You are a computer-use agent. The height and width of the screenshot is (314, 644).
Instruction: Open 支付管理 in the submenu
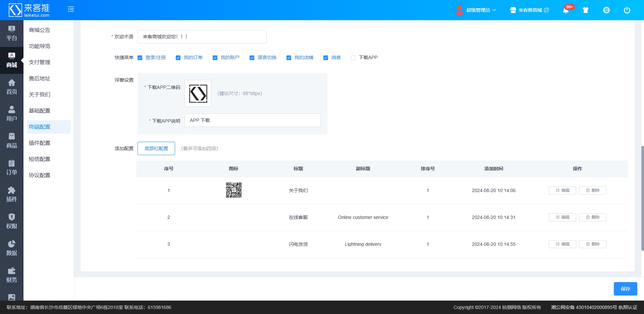pos(40,62)
